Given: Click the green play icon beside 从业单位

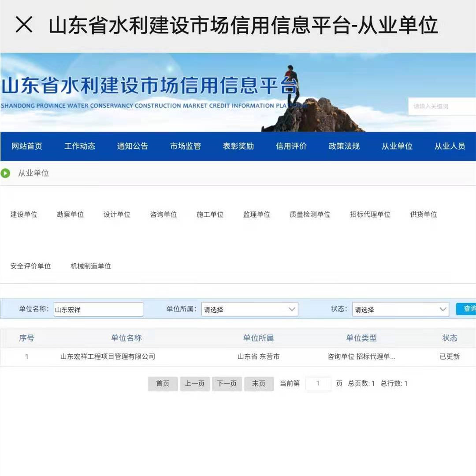Looking at the screenshot, I should 5,173.
